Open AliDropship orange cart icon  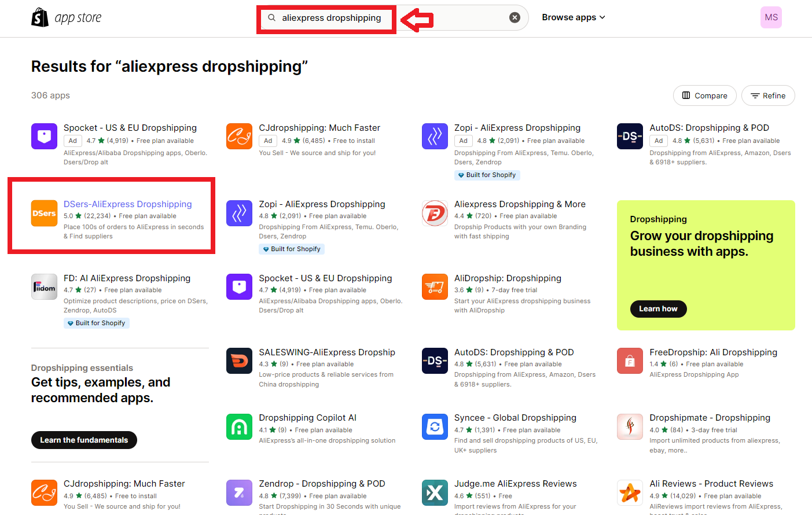[435, 286]
